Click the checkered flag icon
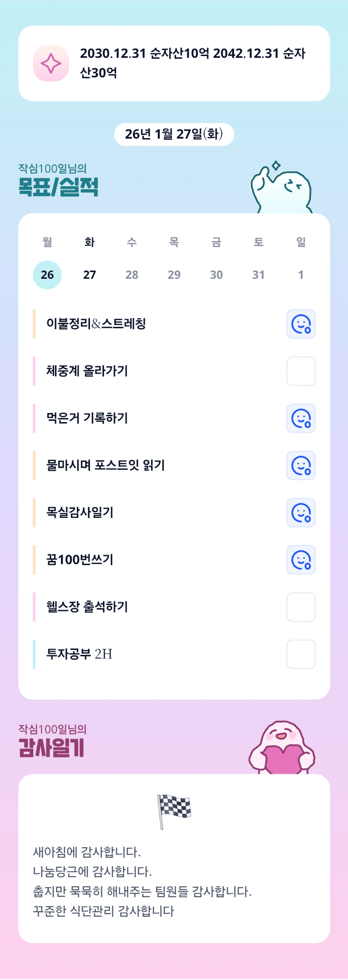 point(174,811)
